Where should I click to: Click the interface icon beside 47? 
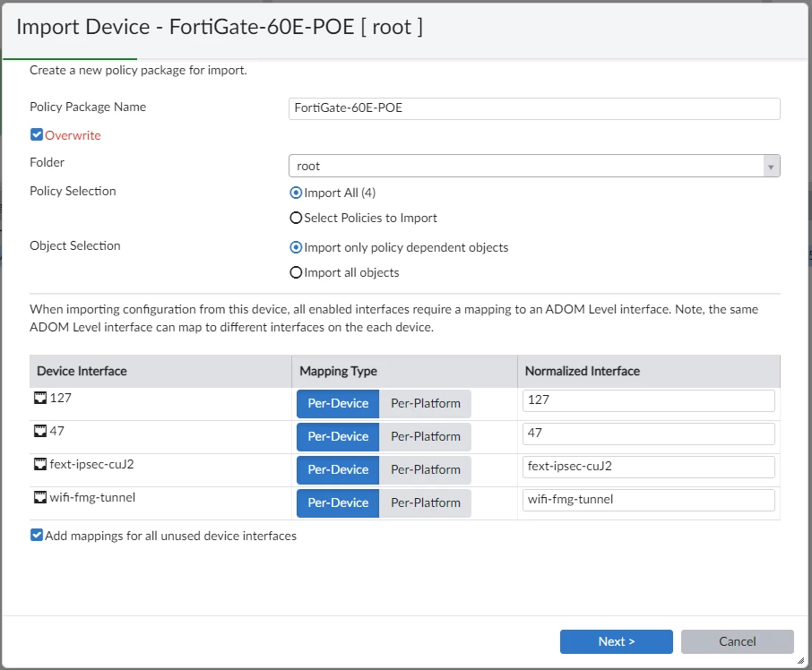39,431
